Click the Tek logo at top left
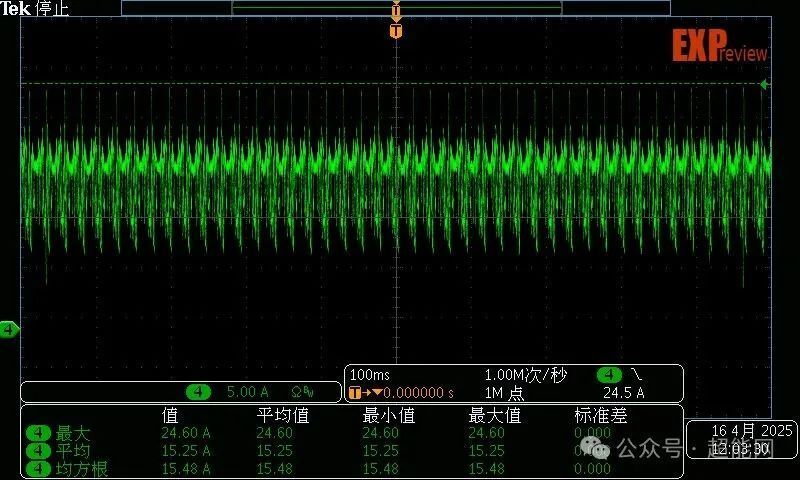The width and height of the screenshot is (800, 480). click(x=15, y=9)
